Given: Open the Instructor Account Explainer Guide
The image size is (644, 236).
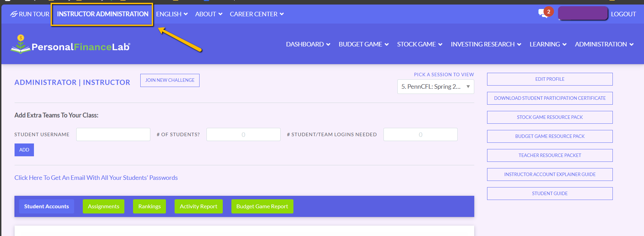Looking at the screenshot, I should (x=550, y=175).
